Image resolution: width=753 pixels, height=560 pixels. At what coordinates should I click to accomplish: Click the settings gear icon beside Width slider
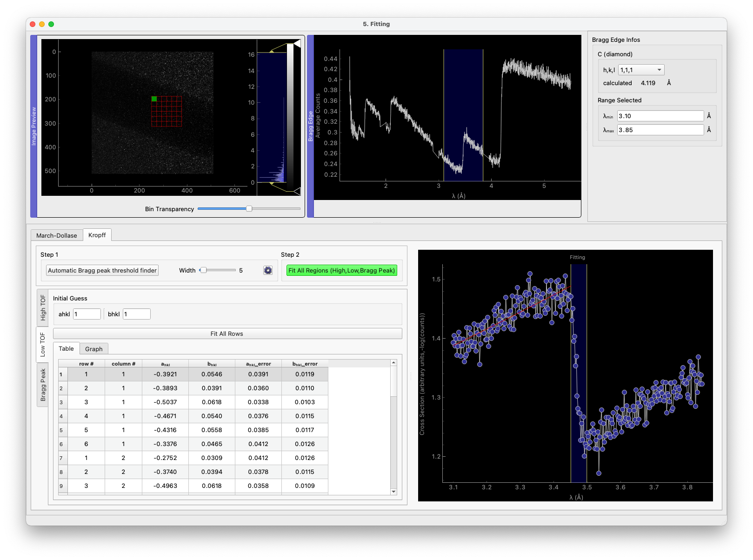(268, 270)
